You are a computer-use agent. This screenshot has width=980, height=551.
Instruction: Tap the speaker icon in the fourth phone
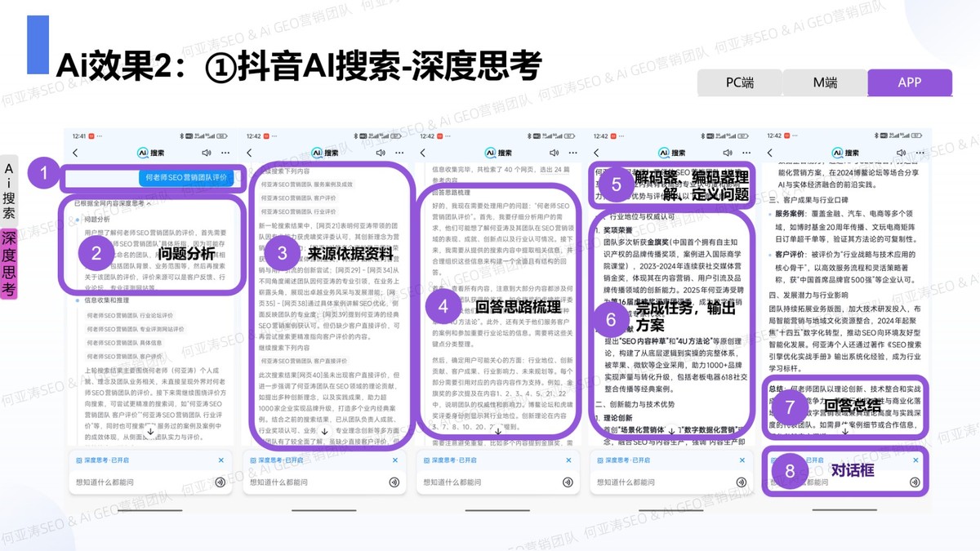click(728, 153)
